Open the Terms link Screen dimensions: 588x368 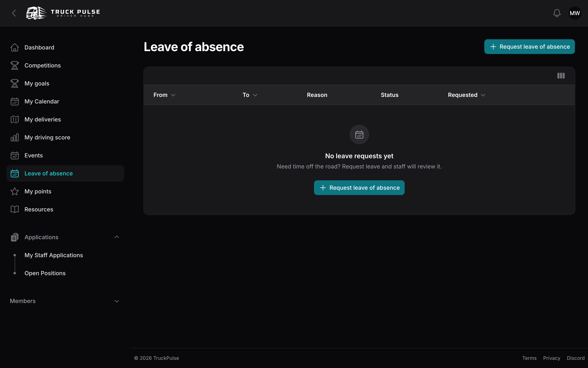click(x=529, y=358)
